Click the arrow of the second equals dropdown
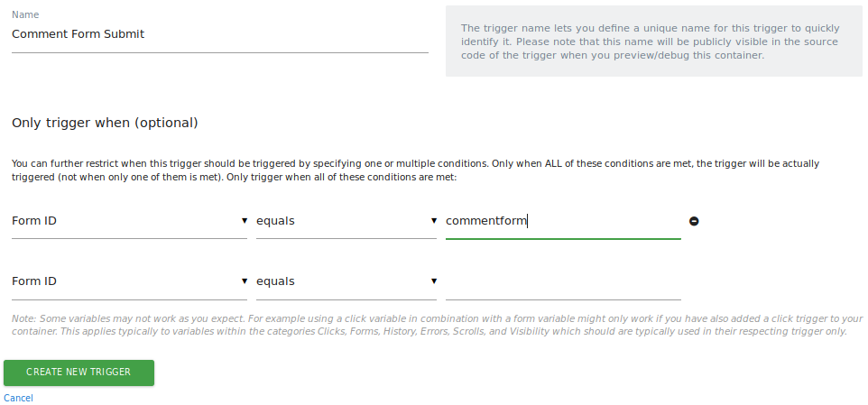This screenshot has width=868, height=405. coord(434,281)
